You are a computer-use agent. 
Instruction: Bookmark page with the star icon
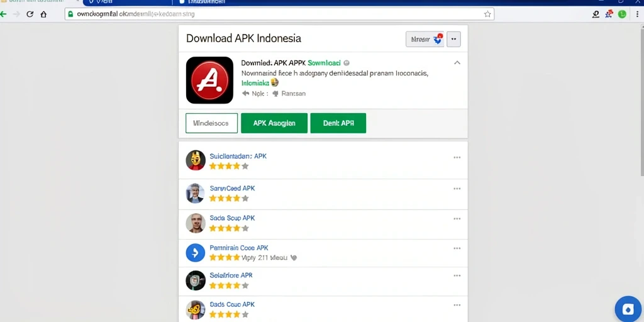(487, 14)
